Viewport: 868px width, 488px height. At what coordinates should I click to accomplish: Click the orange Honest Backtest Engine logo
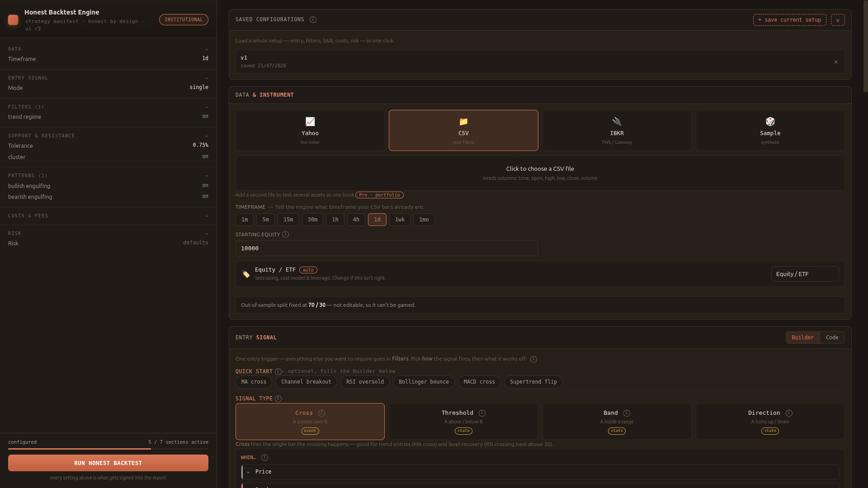click(13, 20)
